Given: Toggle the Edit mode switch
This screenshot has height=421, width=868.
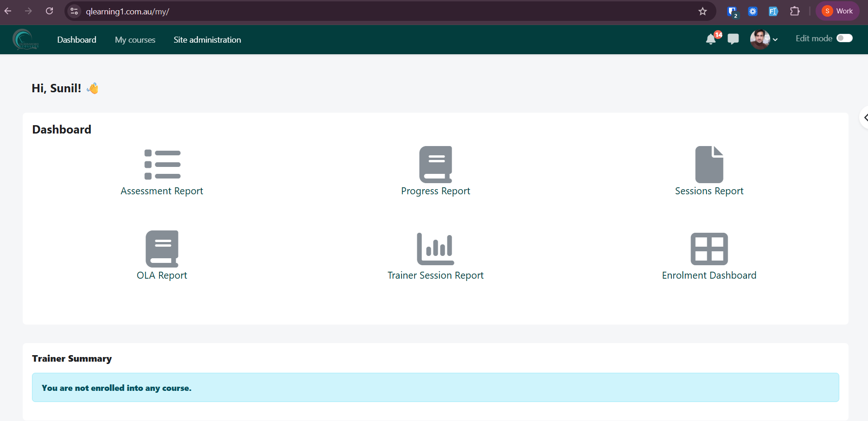Looking at the screenshot, I should 844,38.
